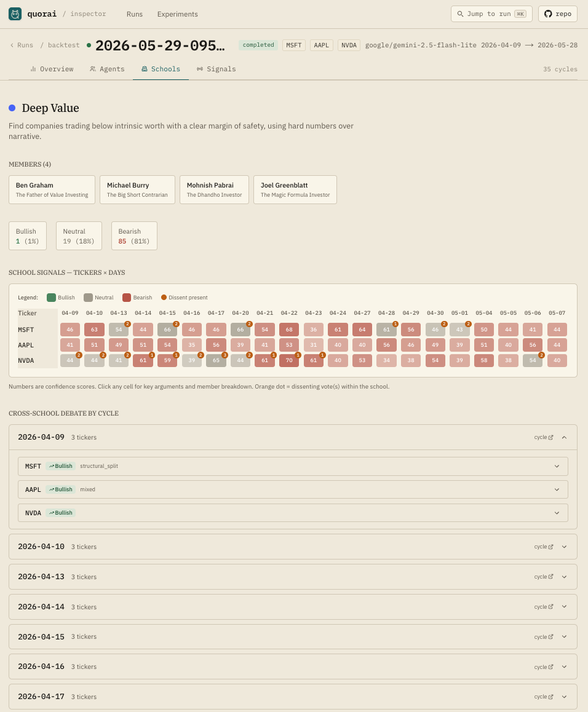Open NVDA 04-17 cell with score 65
Viewport: 588px width, 712px height.
(x=217, y=360)
